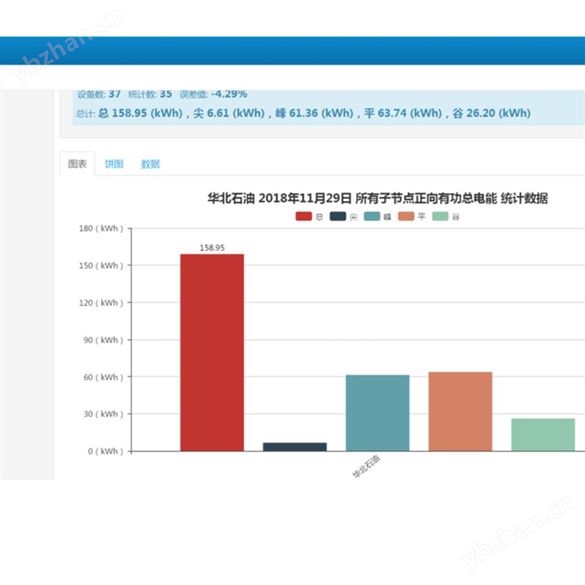
Task: Click the chart title 华北石油 2018年11月29日
Action: tap(279, 198)
